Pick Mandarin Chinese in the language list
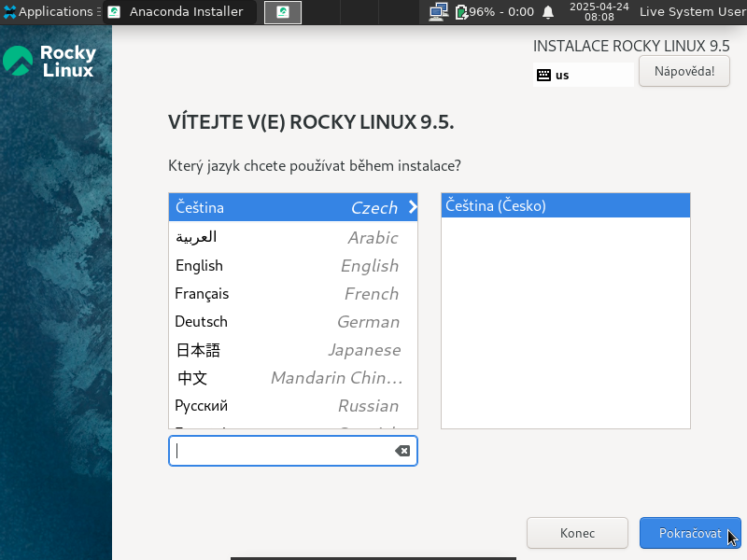Screen dimensions: 747x560 (x=293, y=378)
